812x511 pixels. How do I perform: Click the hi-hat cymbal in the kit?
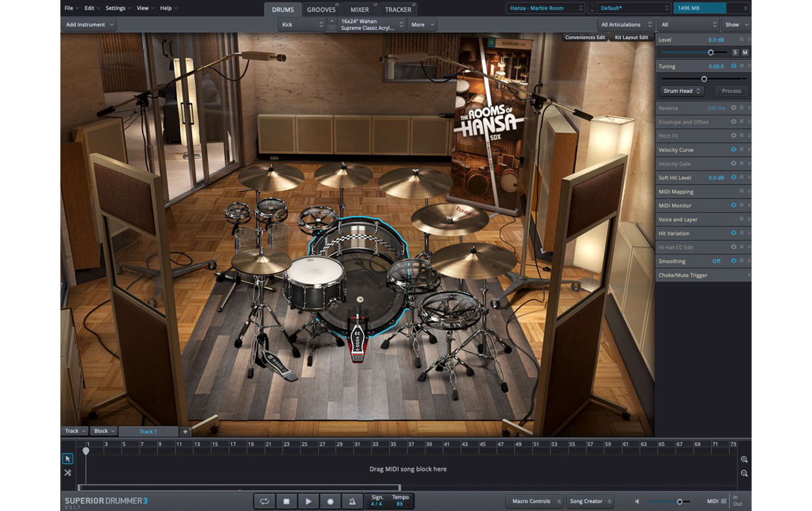pos(261,261)
